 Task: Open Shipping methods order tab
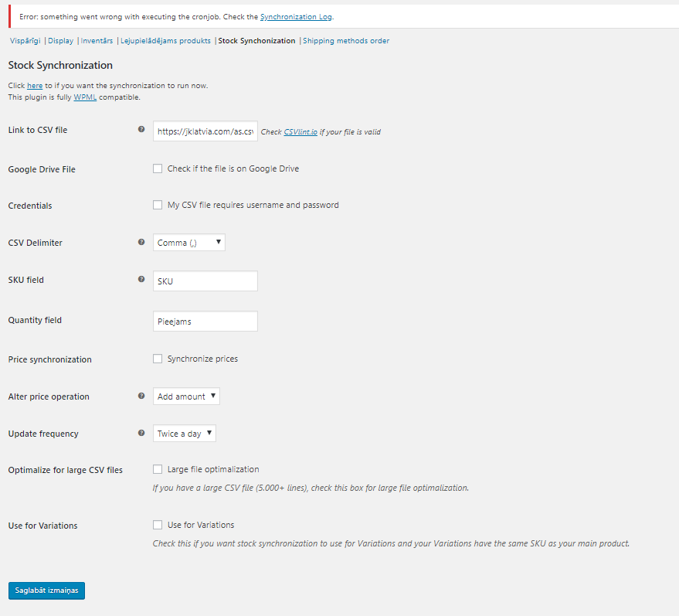click(346, 41)
